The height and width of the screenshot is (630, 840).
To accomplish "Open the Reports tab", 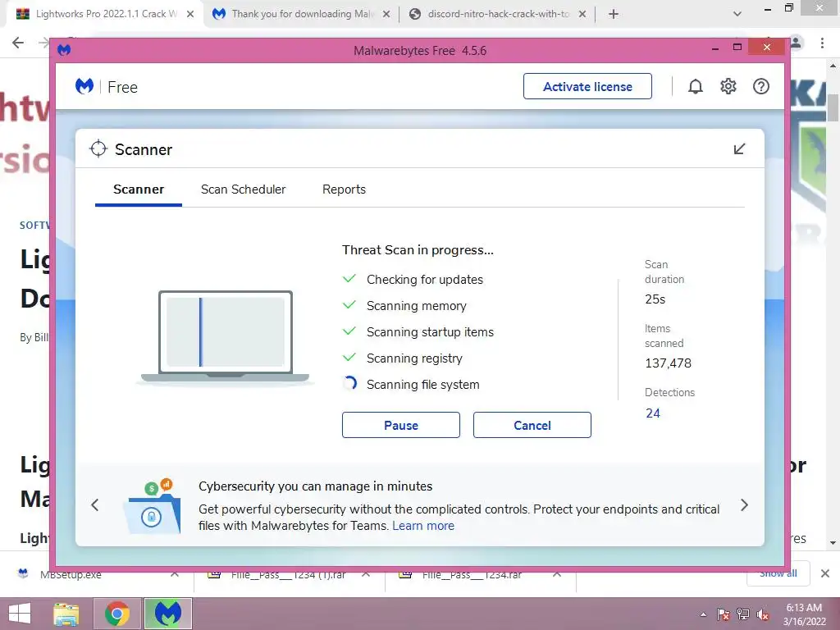I will (344, 189).
